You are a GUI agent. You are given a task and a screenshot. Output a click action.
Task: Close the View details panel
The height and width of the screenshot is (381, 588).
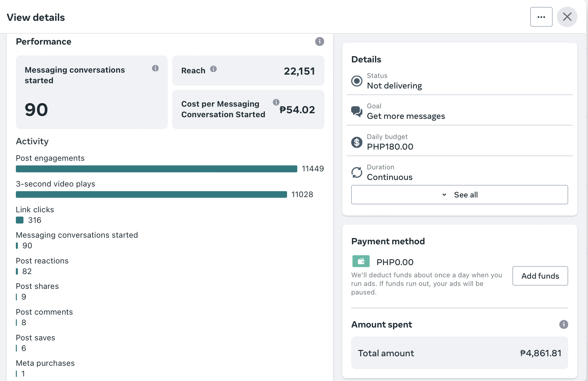[x=567, y=17]
